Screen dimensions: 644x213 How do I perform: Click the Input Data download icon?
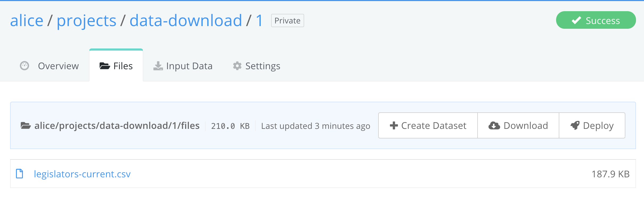pyautogui.click(x=158, y=66)
